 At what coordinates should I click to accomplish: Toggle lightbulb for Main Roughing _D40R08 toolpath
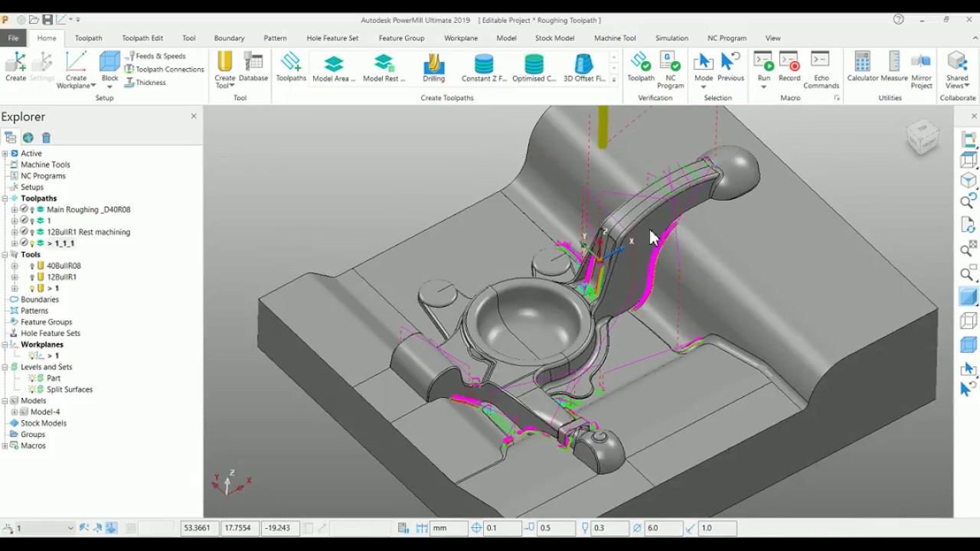point(33,210)
